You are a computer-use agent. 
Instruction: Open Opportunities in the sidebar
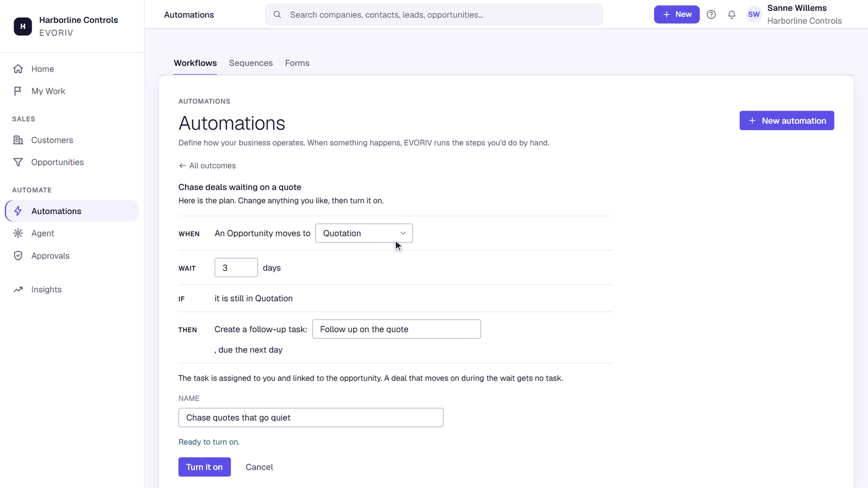point(72,162)
